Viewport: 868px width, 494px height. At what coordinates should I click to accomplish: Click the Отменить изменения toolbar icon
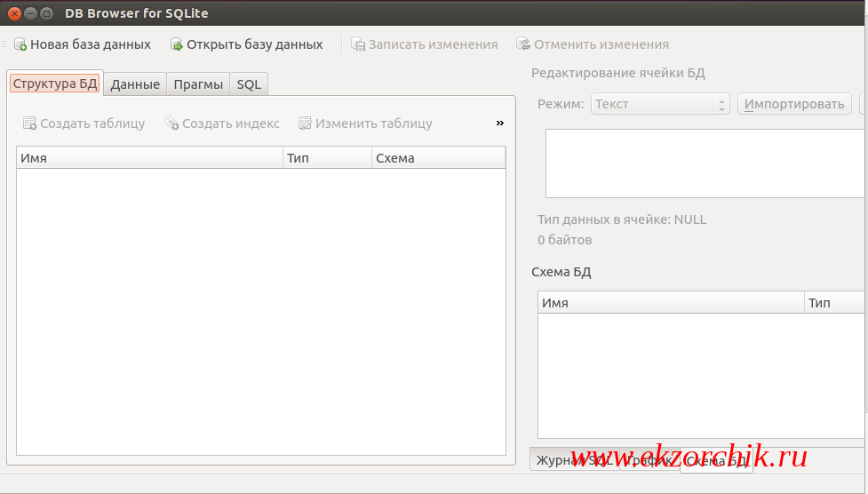pos(523,44)
